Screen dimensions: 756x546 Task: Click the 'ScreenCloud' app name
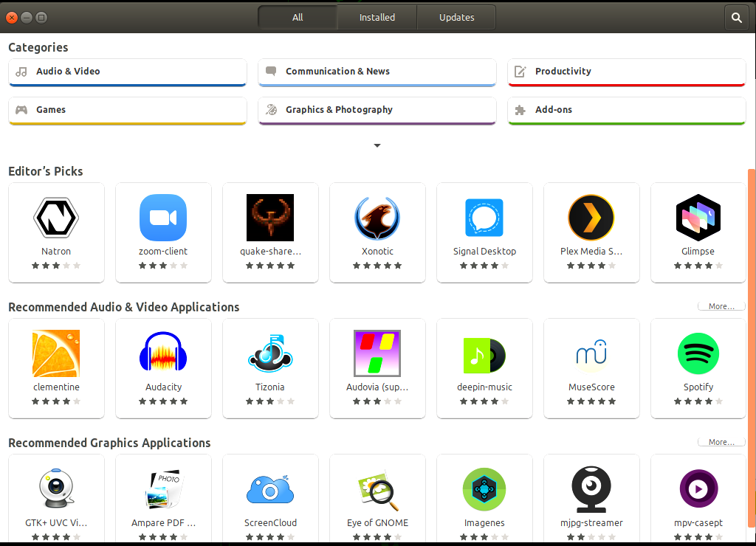tap(270, 523)
